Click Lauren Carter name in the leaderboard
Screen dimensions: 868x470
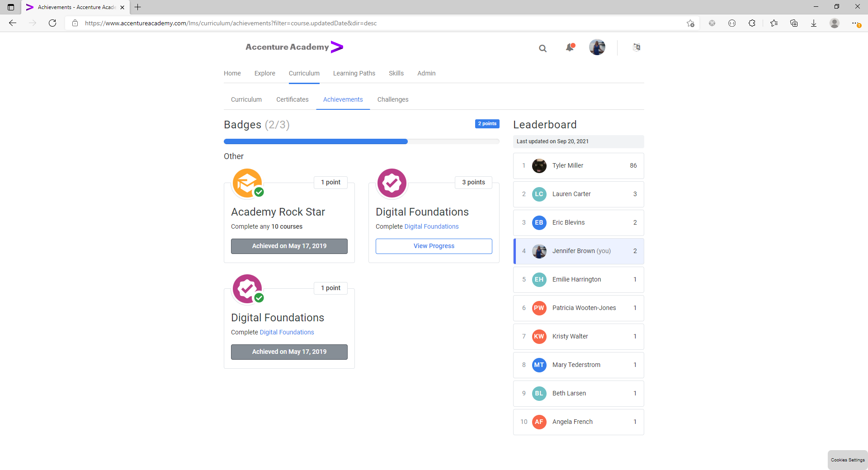click(571, 194)
